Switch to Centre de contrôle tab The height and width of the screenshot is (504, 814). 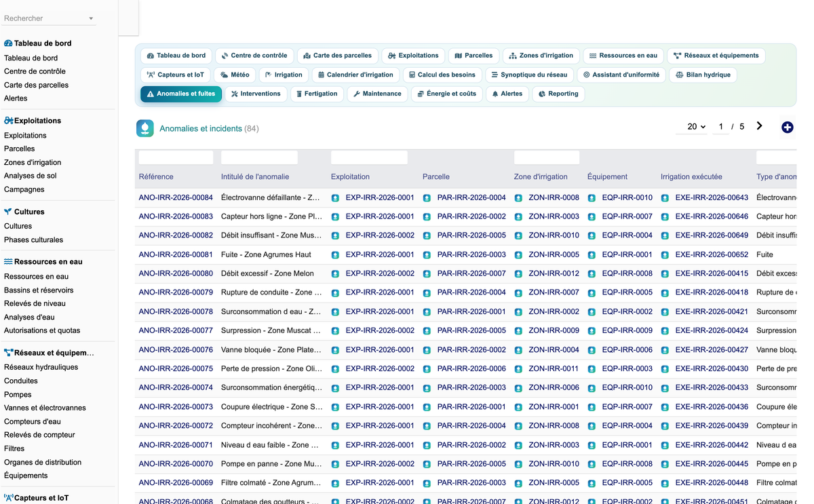point(254,56)
